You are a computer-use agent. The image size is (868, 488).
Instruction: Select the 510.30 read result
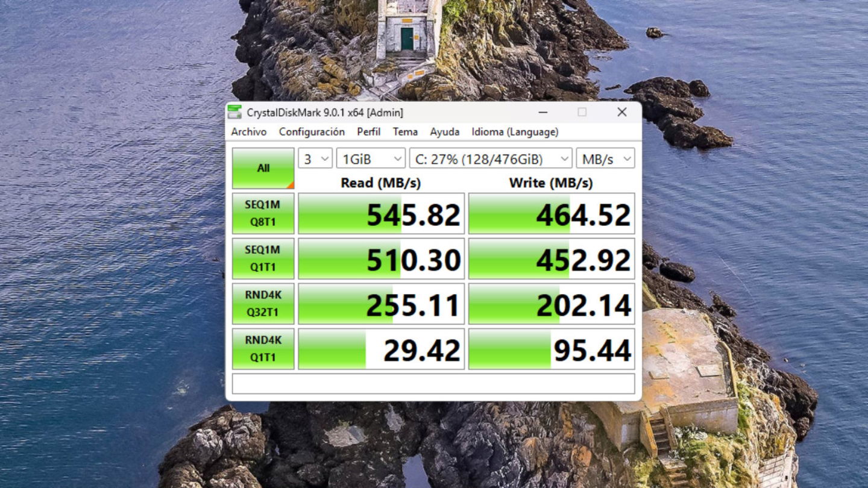click(382, 258)
